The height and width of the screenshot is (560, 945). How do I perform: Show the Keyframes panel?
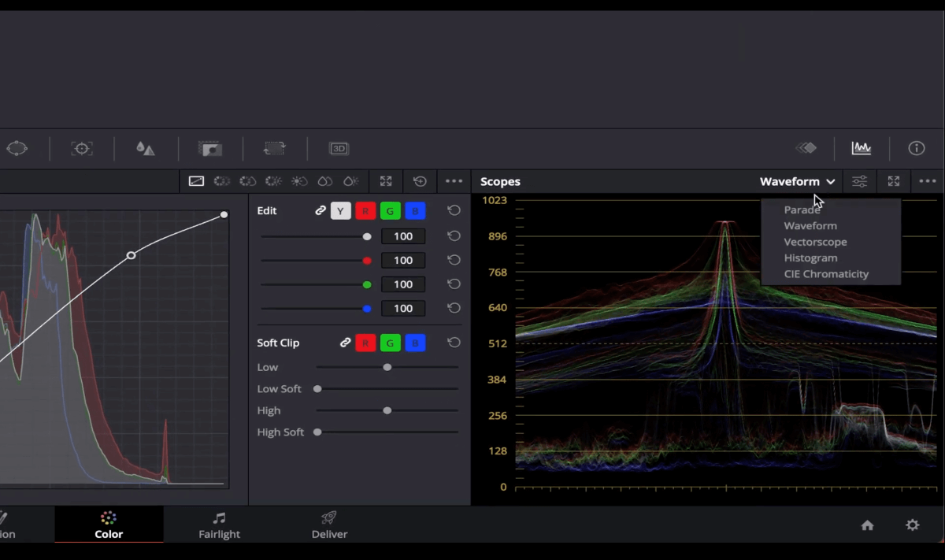(806, 148)
